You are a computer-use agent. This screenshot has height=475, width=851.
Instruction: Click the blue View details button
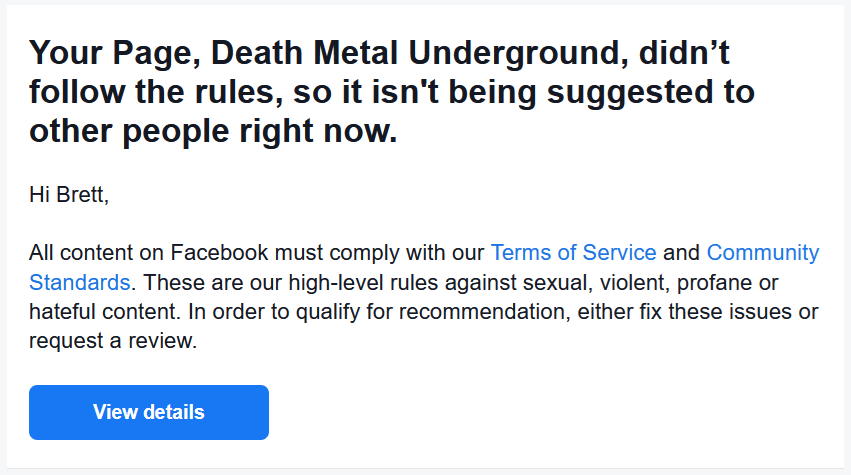pyautogui.click(x=149, y=413)
